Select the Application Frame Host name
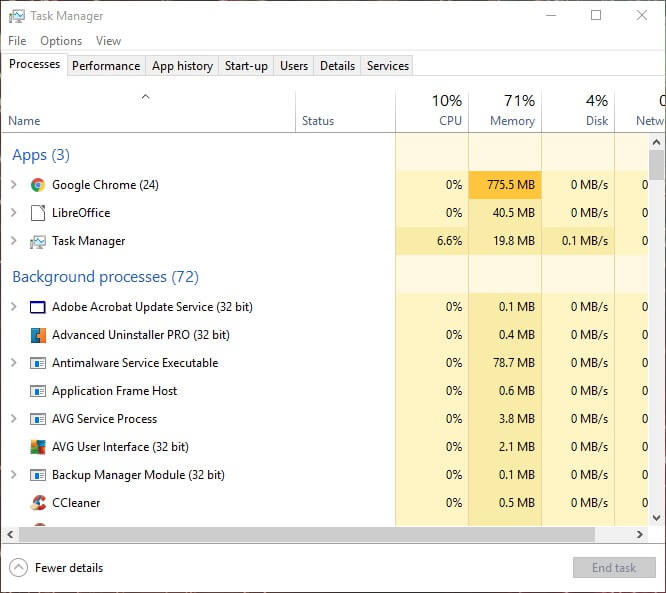The image size is (666, 593). coord(114,391)
